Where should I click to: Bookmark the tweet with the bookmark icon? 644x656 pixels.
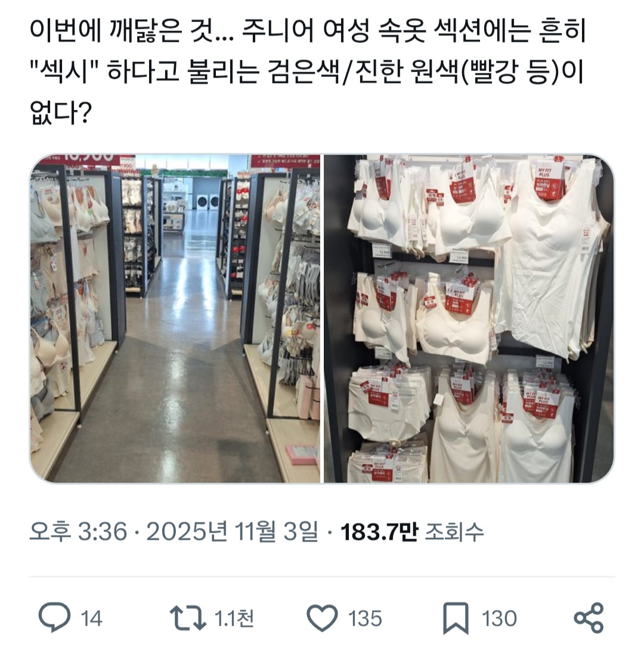pyautogui.click(x=456, y=618)
